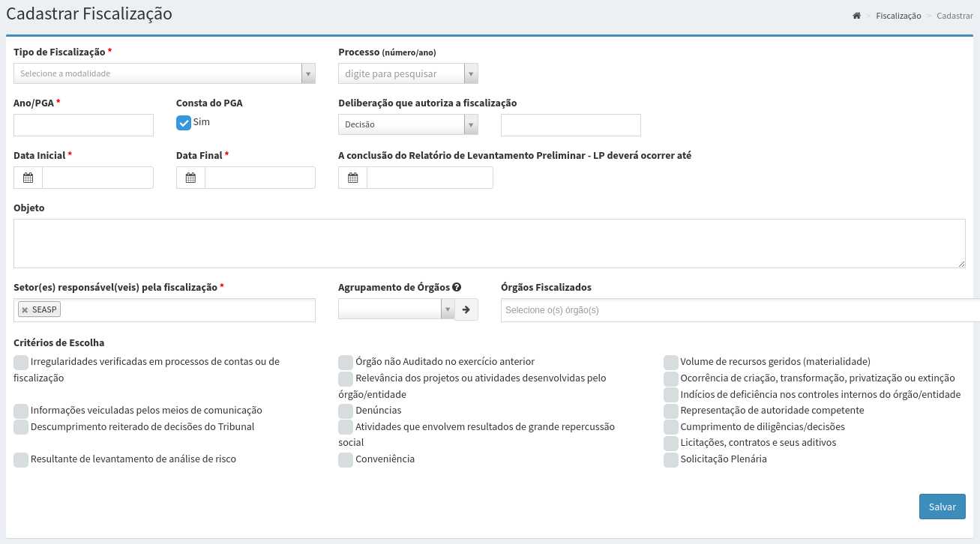The image size is (980, 544).
Task: Check Atividades que envolvem resultados de grande repercussão
Action: (x=346, y=427)
